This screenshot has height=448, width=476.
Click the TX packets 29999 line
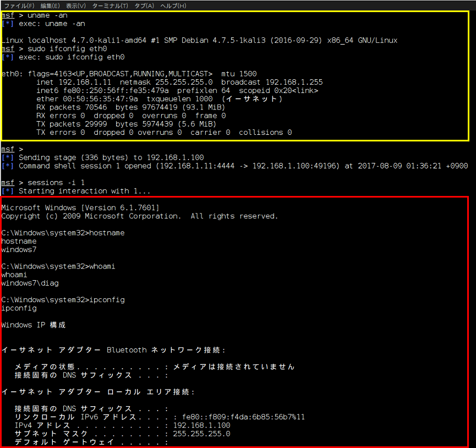[126, 124]
